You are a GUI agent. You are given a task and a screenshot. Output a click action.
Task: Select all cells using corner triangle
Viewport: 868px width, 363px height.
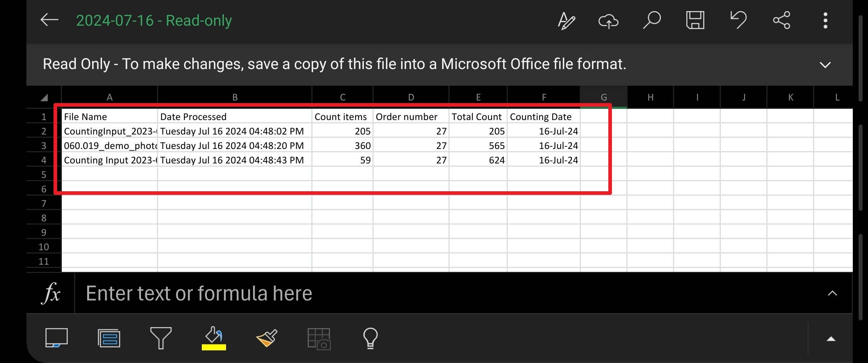[x=44, y=97]
